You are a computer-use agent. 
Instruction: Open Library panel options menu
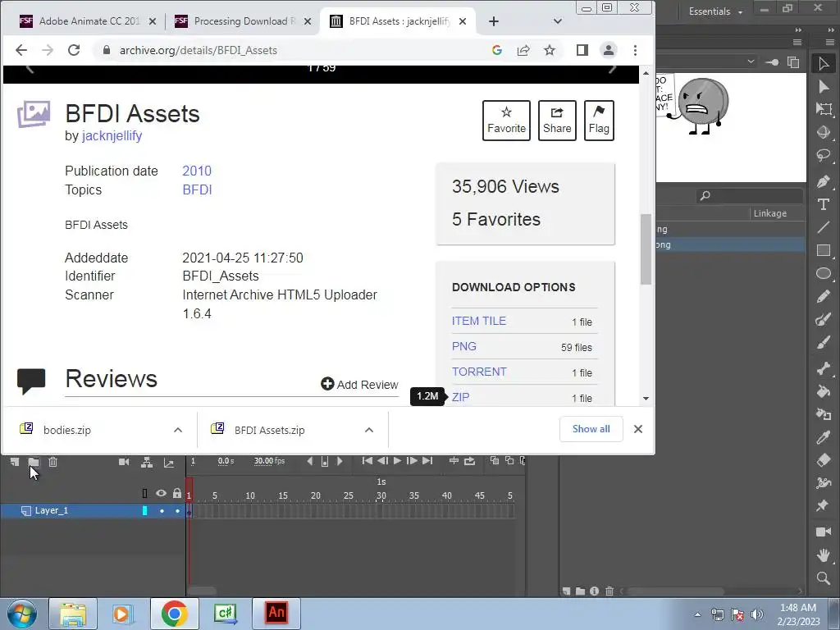(797, 43)
